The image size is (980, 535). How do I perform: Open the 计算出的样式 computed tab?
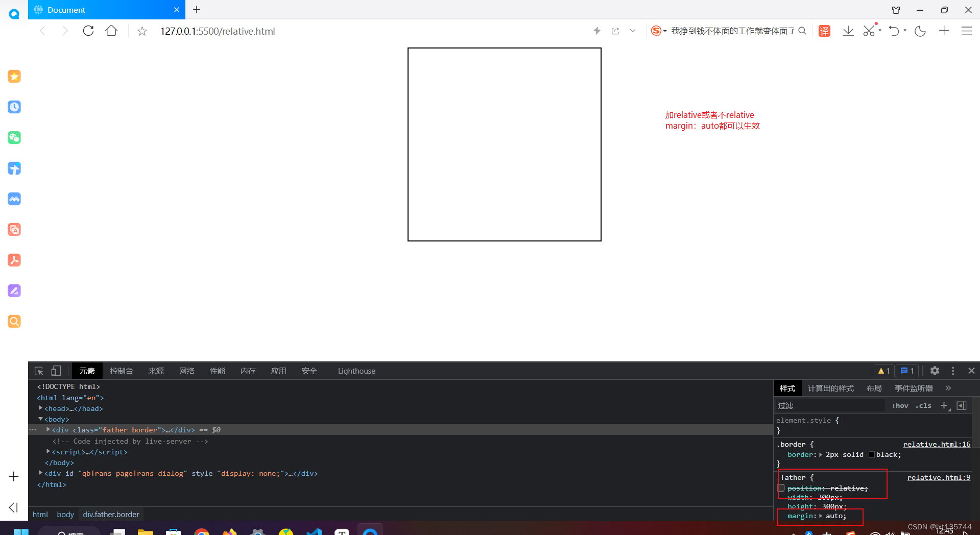click(x=831, y=388)
